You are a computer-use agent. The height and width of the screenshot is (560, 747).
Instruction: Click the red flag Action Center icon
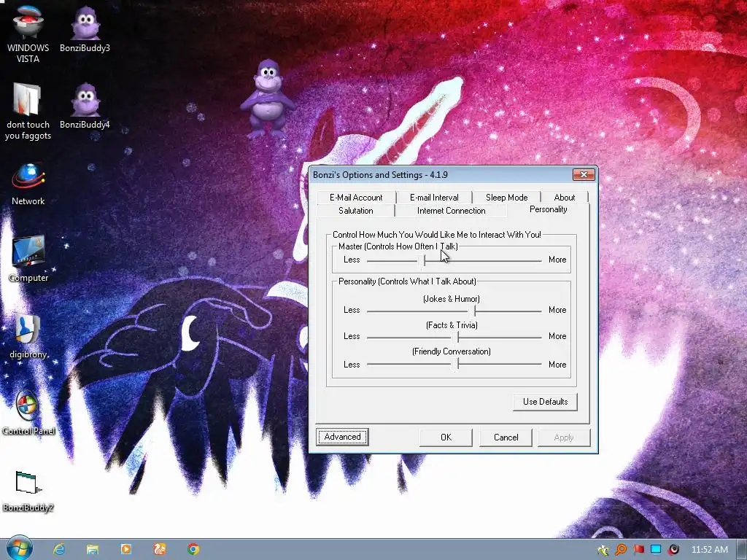point(638,550)
